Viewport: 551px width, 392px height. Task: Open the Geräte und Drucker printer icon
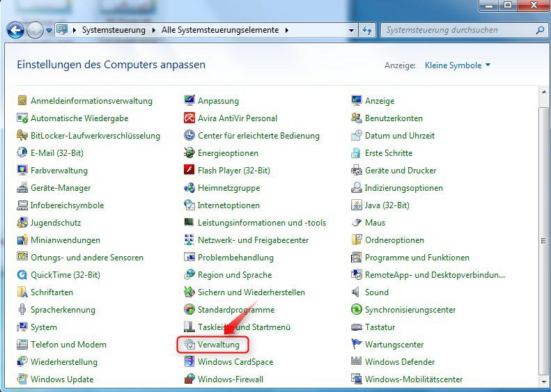tap(357, 171)
